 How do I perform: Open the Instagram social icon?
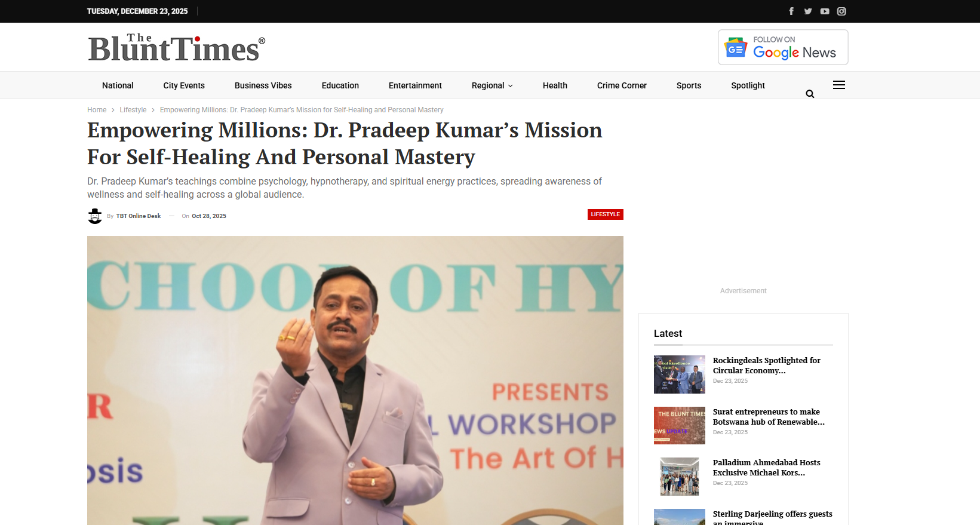(841, 11)
